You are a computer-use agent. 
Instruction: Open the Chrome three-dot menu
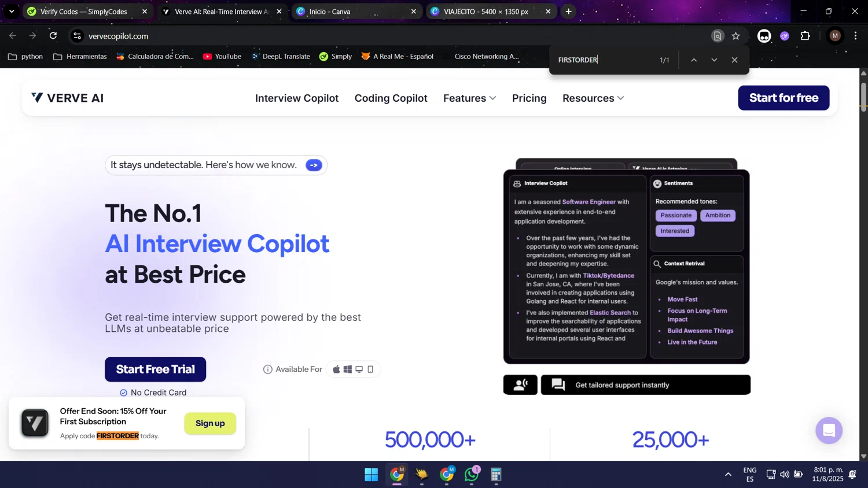click(x=855, y=36)
